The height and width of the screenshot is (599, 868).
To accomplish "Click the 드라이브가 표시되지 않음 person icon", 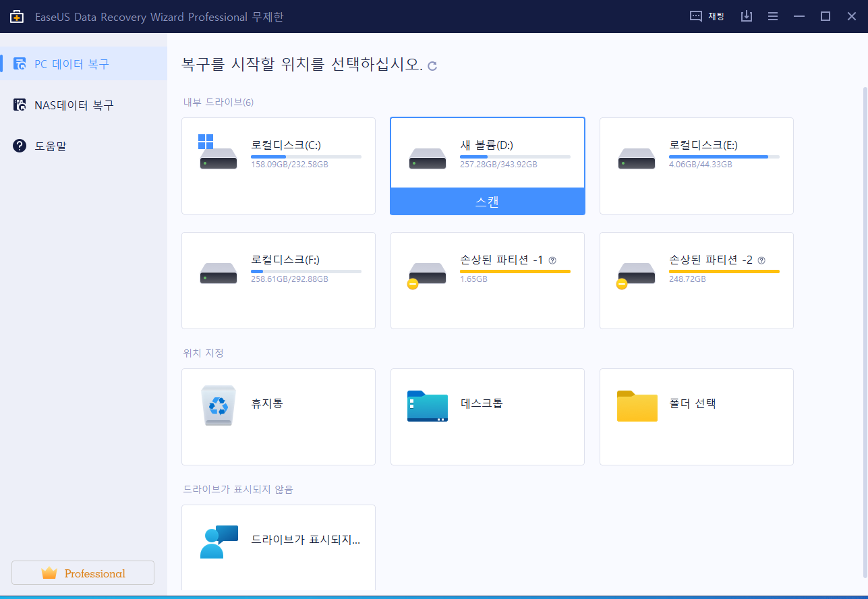I will pos(219,542).
